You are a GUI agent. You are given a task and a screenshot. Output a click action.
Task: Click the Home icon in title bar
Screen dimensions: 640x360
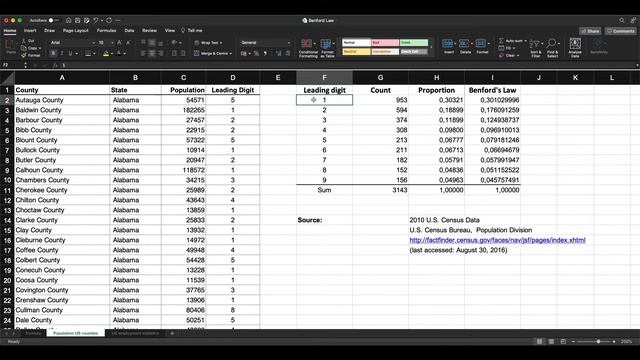point(69,20)
